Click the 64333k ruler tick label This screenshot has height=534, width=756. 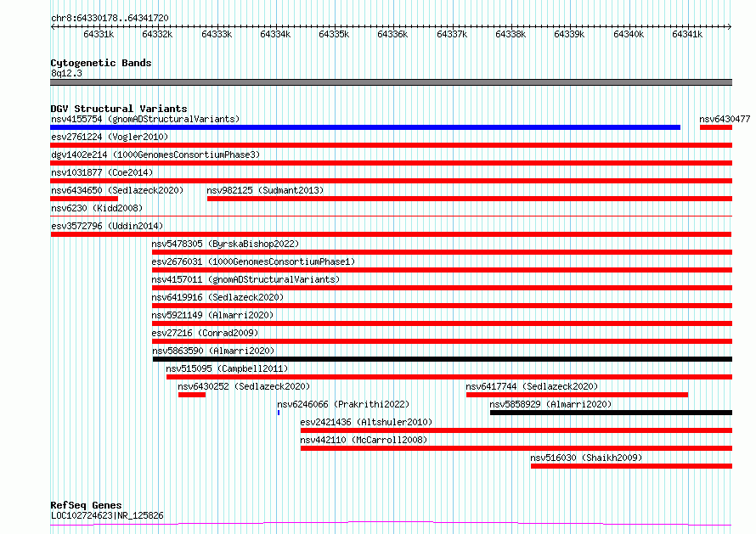coord(217,34)
